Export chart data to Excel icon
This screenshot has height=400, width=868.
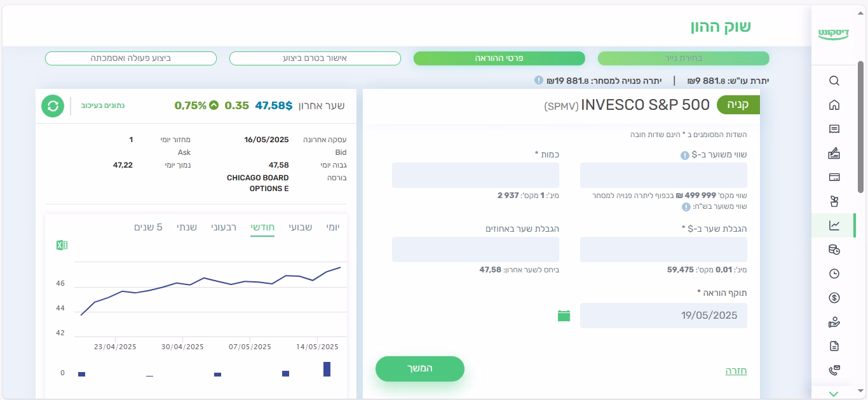click(x=62, y=245)
